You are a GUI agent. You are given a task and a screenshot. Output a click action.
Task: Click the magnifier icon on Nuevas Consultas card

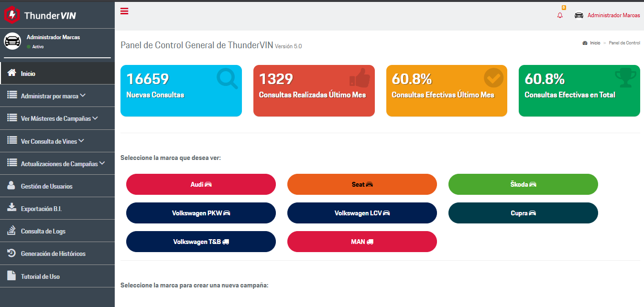click(x=227, y=79)
